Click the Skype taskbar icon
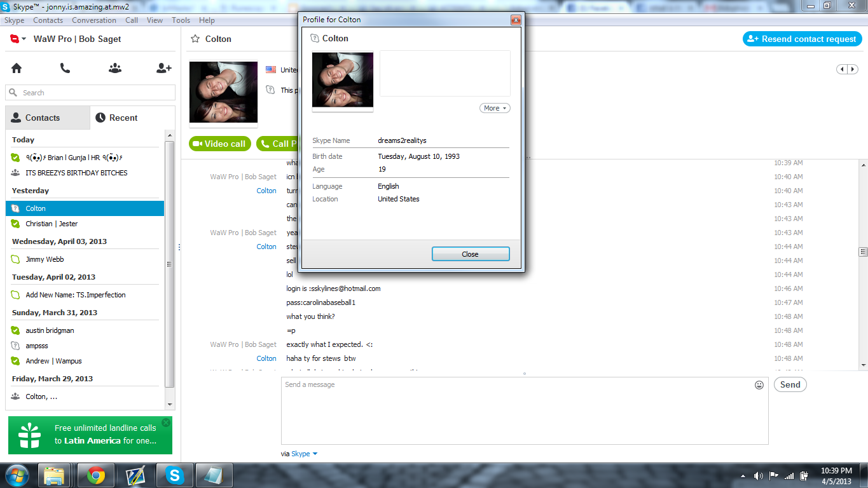Image resolution: width=868 pixels, height=488 pixels. pos(174,475)
